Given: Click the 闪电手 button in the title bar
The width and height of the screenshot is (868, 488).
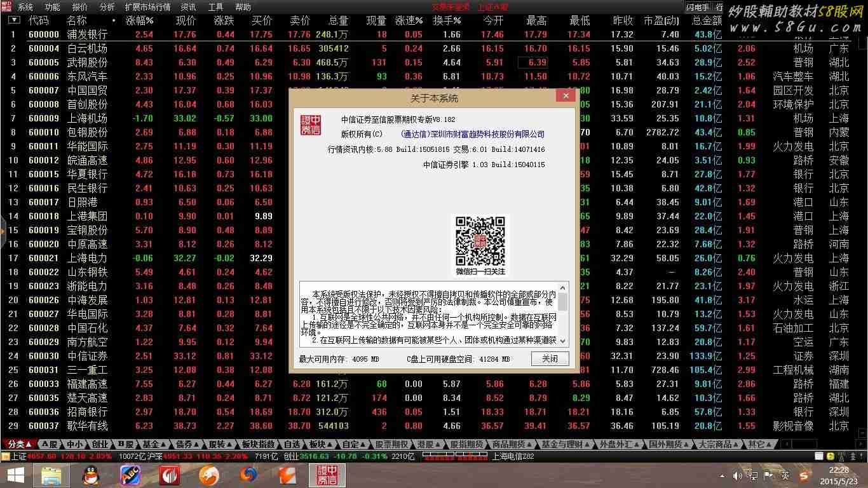Looking at the screenshot, I should (698, 7).
